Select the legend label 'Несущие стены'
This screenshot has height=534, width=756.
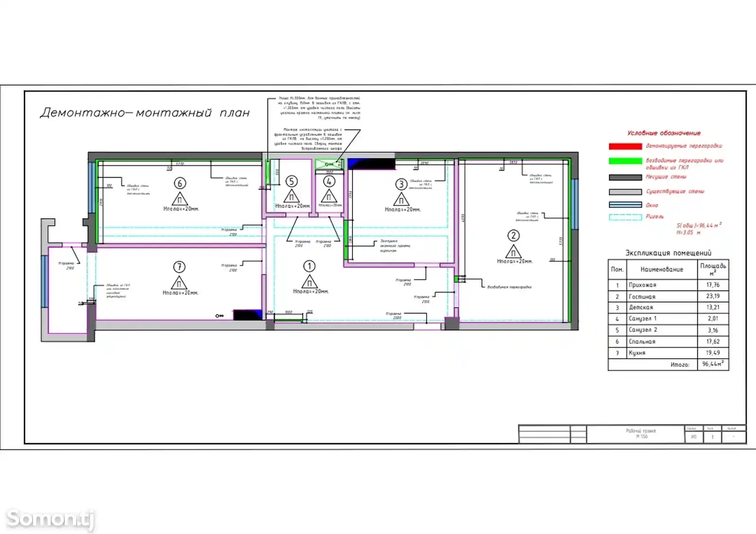tap(666, 177)
